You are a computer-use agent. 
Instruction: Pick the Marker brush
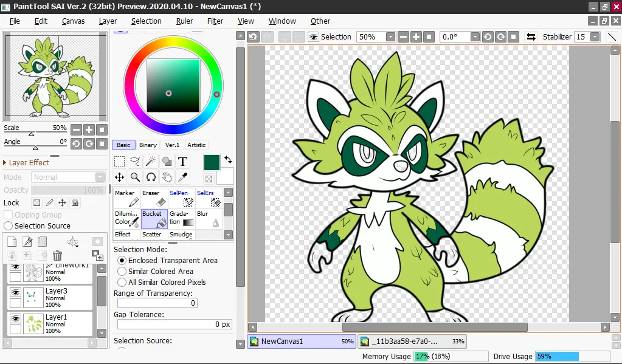pos(126,198)
